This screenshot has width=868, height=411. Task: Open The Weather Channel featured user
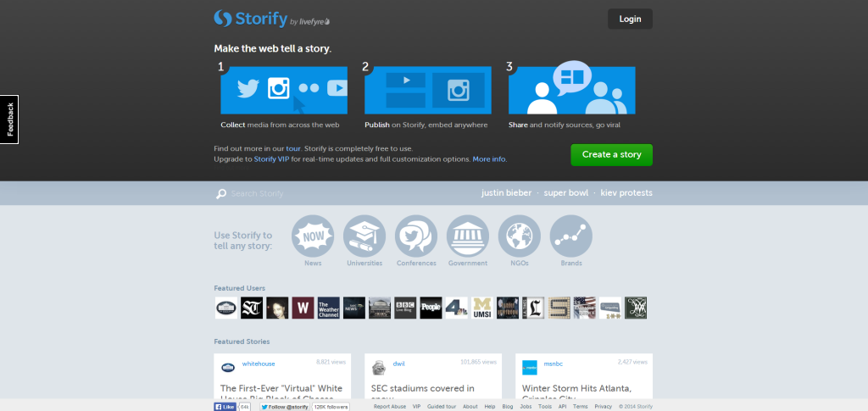pyautogui.click(x=329, y=308)
